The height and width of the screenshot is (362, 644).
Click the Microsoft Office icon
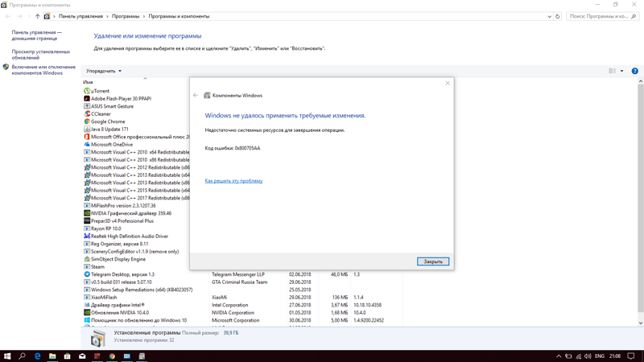[87, 137]
